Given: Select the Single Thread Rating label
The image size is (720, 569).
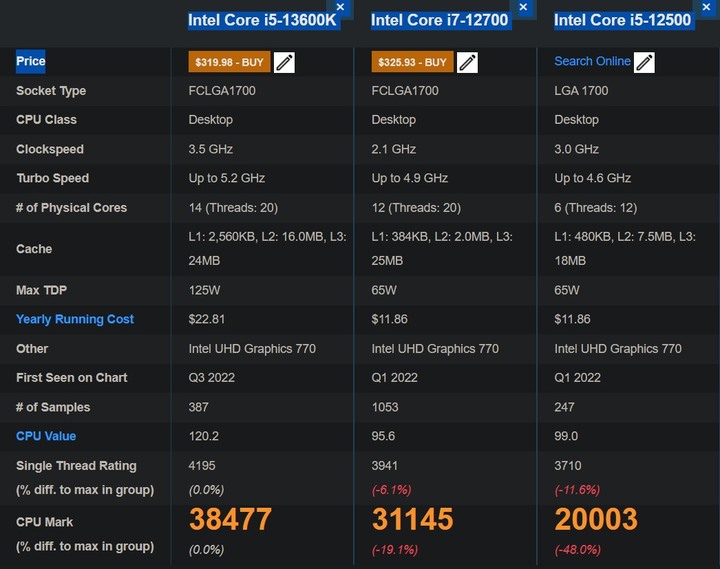Looking at the screenshot, I should click(x=76, y=466).
